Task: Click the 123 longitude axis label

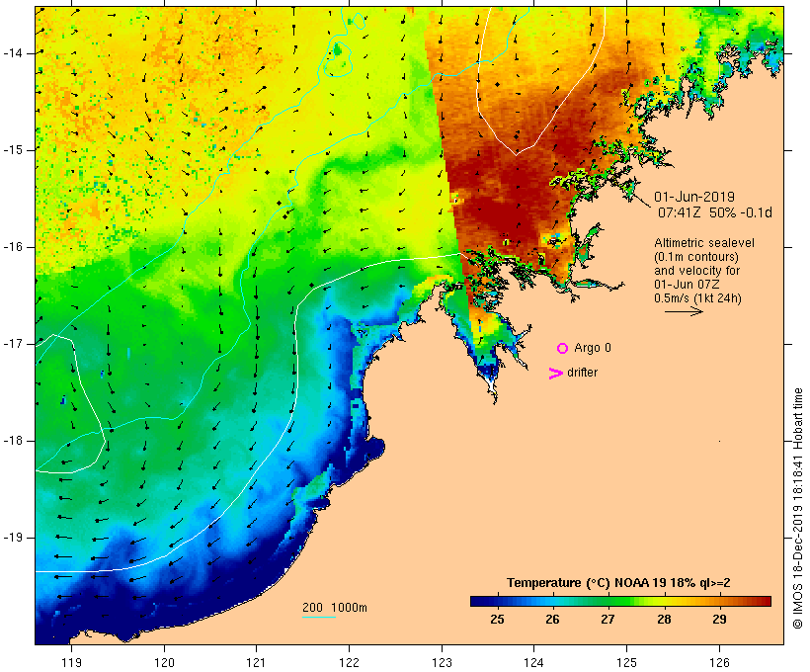Action: coord(442,662)
